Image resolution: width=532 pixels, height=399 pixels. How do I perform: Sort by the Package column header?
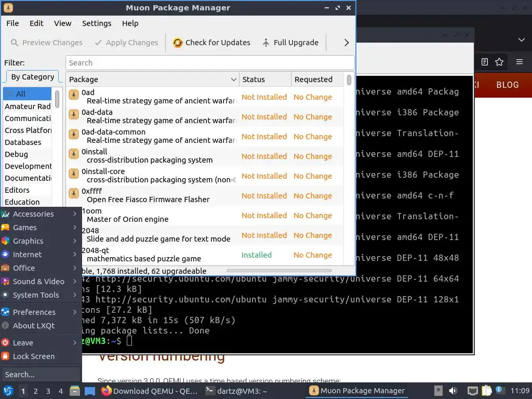tap(152, 79)
